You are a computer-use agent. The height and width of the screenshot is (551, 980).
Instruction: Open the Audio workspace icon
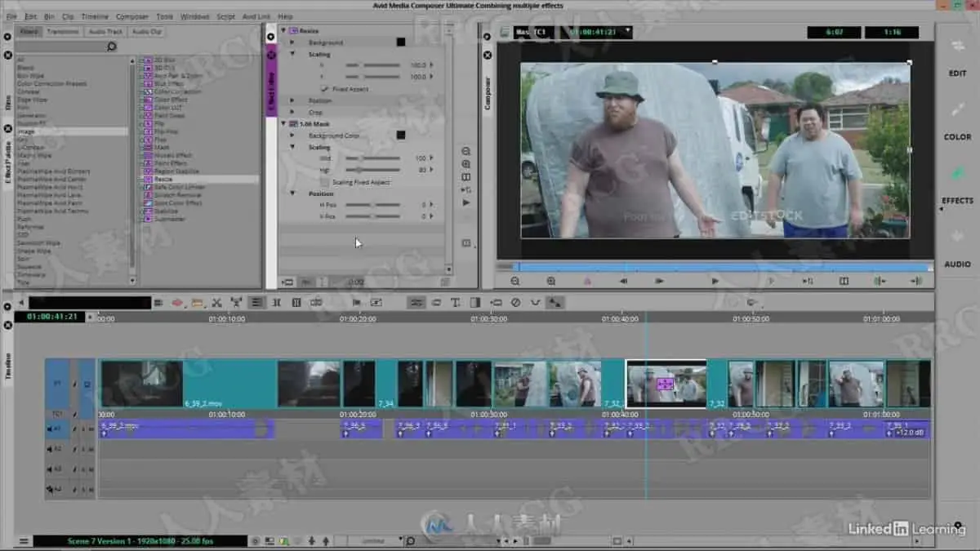pos(957,237)
